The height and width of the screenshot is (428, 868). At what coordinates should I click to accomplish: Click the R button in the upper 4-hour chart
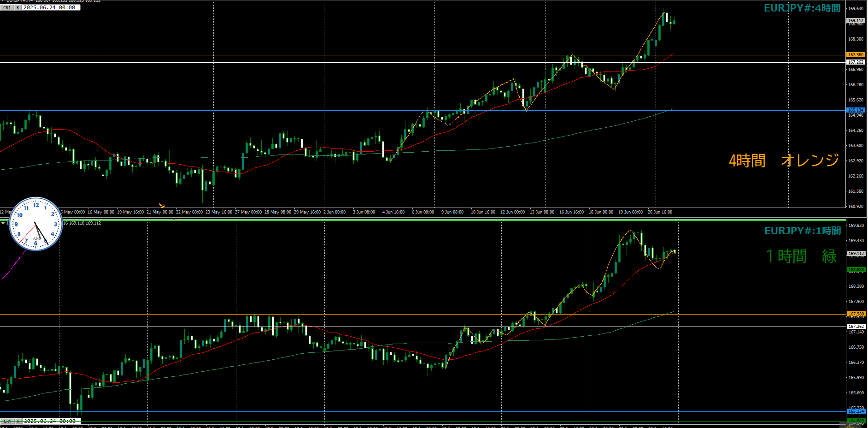[18, 8]
